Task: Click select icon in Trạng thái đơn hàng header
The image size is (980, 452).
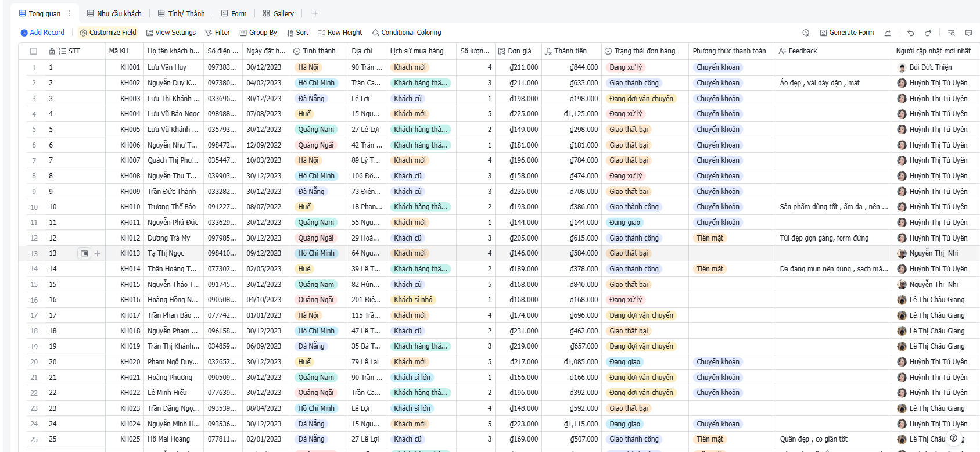Action: click(x=608, y=51)
